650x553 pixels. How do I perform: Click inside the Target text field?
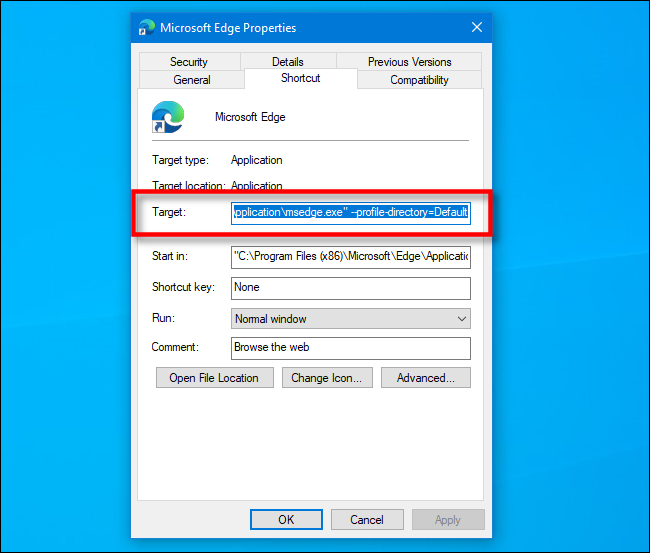tap(351, 213)
